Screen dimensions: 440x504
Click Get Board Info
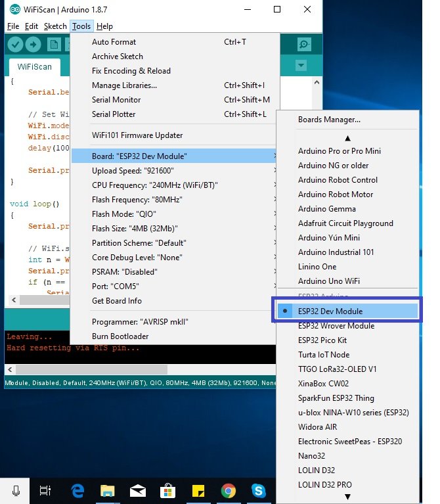click(x=173, y=301)
